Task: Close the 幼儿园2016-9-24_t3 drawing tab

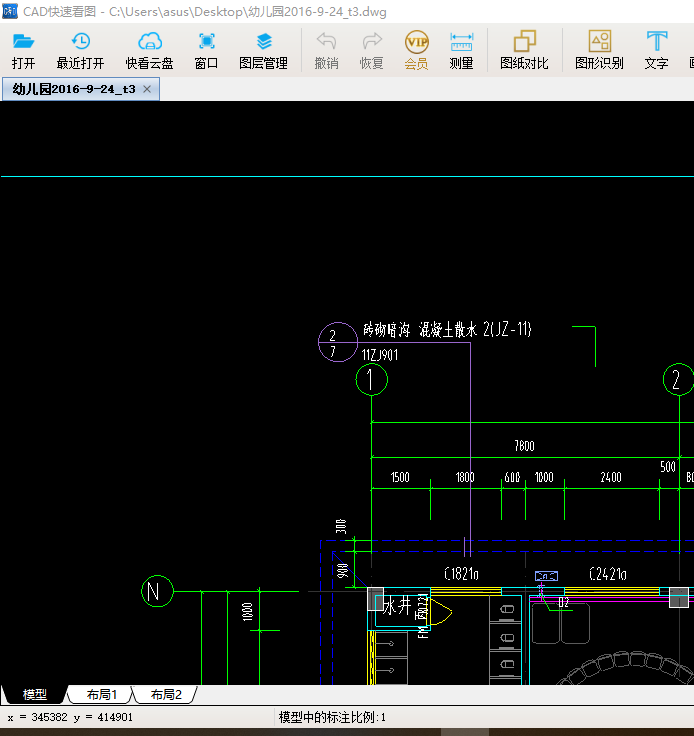Action: point(147,89)
